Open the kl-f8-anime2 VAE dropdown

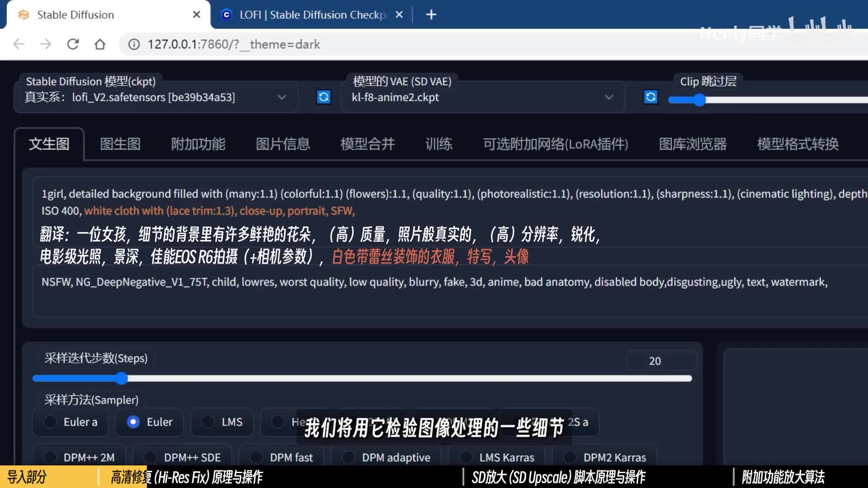click(609, 97)
